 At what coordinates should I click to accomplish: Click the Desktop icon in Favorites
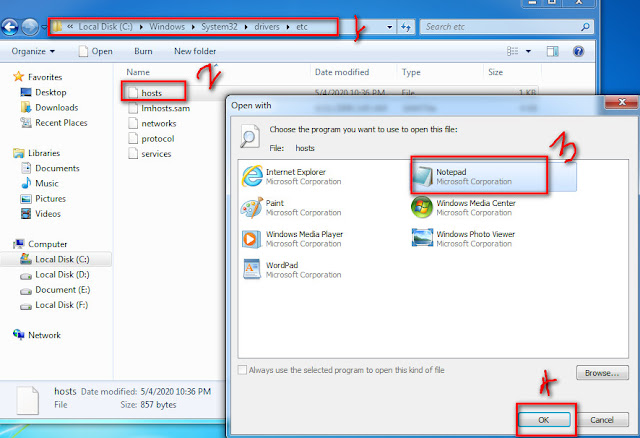[x=26, y=92]
